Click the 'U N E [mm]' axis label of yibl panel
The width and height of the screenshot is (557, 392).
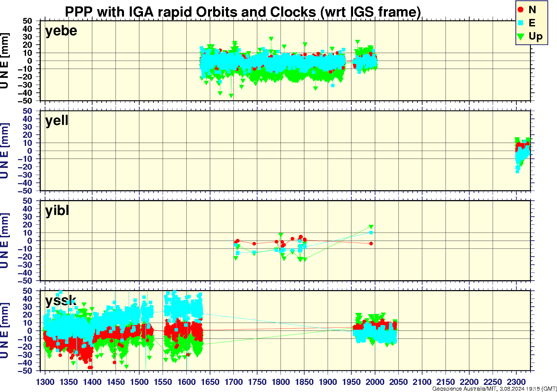click(x=4, y=241)
